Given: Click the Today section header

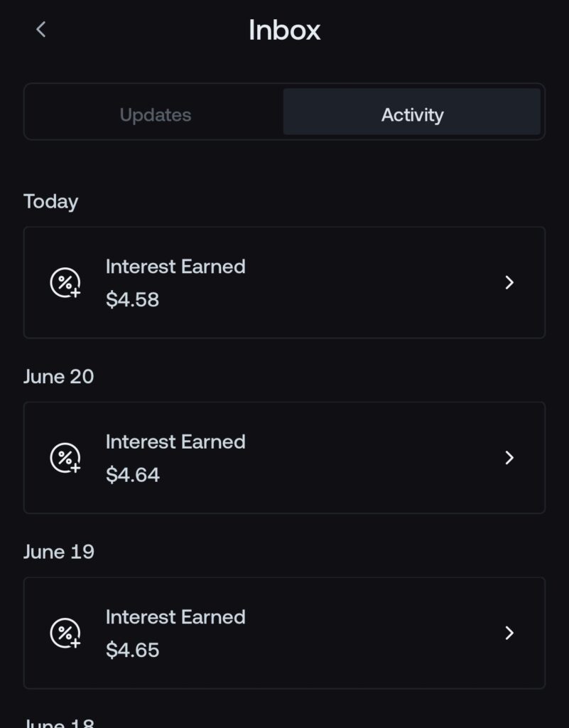Looking at the screenshot, I should 51,202.
